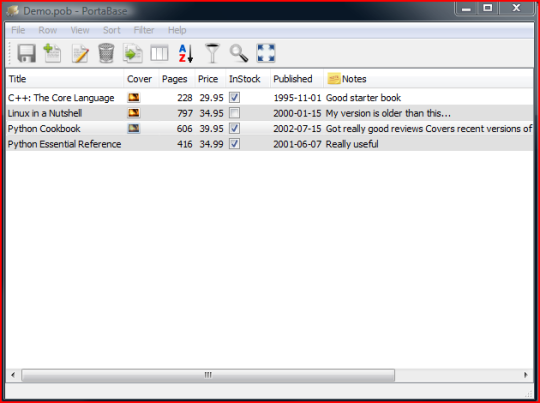540x403 pixels.
Task: Click the Cover column header
Action: tap(141, 79)
